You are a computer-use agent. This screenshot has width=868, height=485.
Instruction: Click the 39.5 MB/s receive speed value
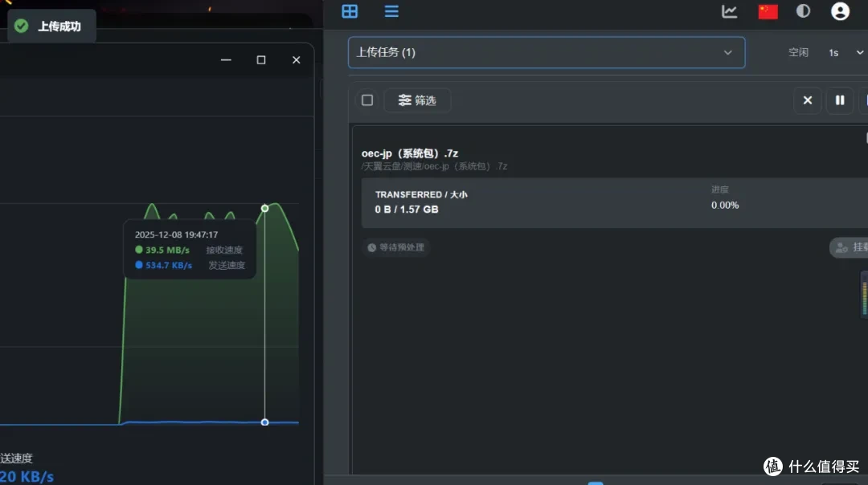[x=167, y=250]
